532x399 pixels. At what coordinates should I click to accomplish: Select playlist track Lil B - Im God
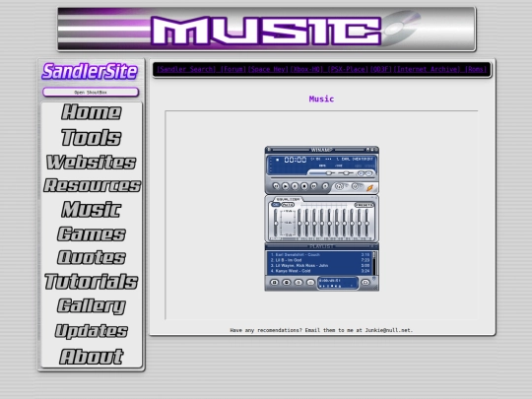[319, 260]
